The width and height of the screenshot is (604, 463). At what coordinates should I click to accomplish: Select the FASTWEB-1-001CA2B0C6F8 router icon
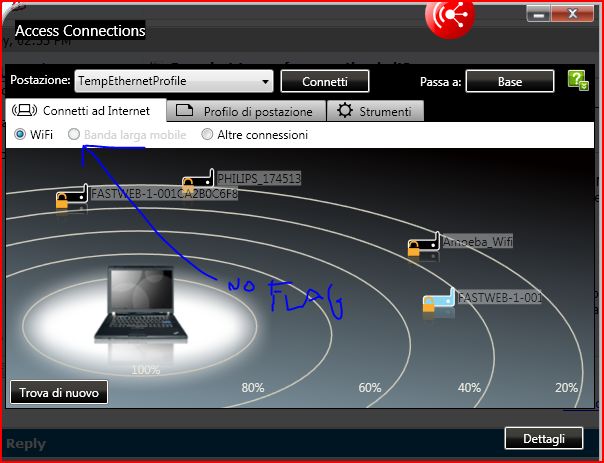pos(72,196)
